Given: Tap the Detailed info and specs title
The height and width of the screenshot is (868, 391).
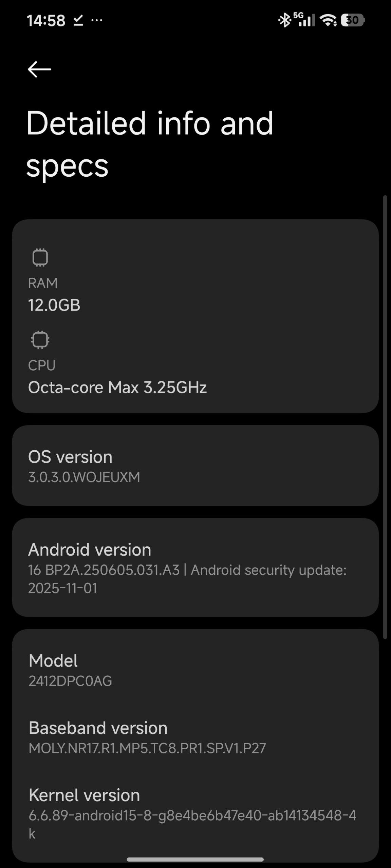Looking at the screenshot, I should tap(149, 144).
